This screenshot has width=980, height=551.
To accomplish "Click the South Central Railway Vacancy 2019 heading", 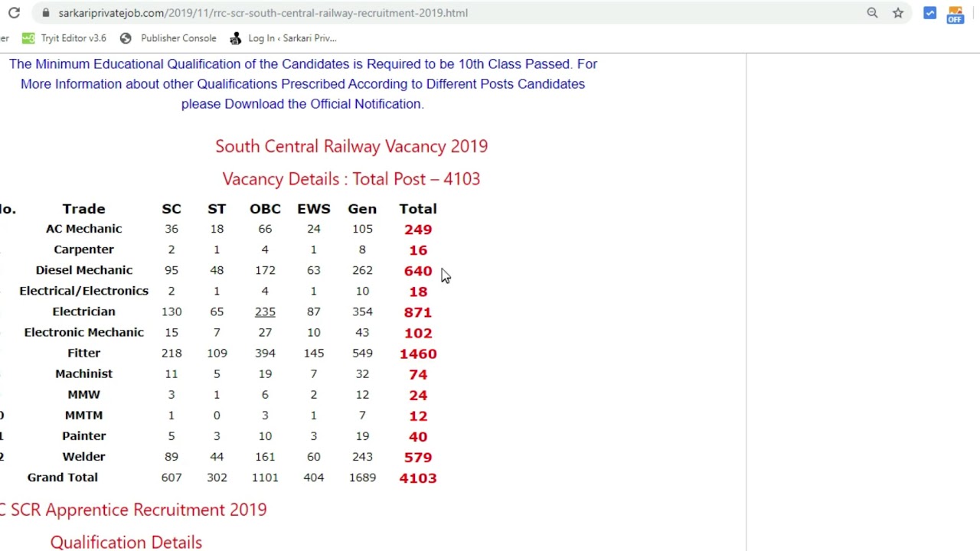I will (x=351, y=146).
